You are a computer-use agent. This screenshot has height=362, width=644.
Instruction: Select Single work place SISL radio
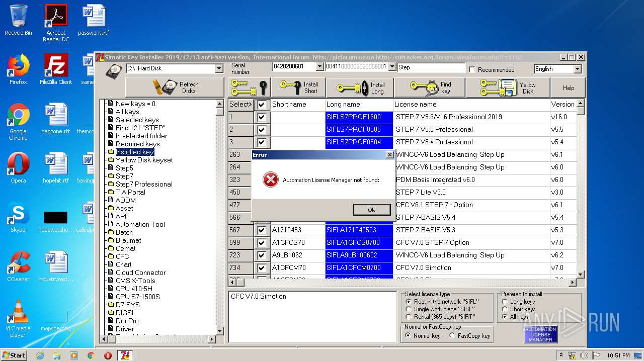[x=409, y=309]
